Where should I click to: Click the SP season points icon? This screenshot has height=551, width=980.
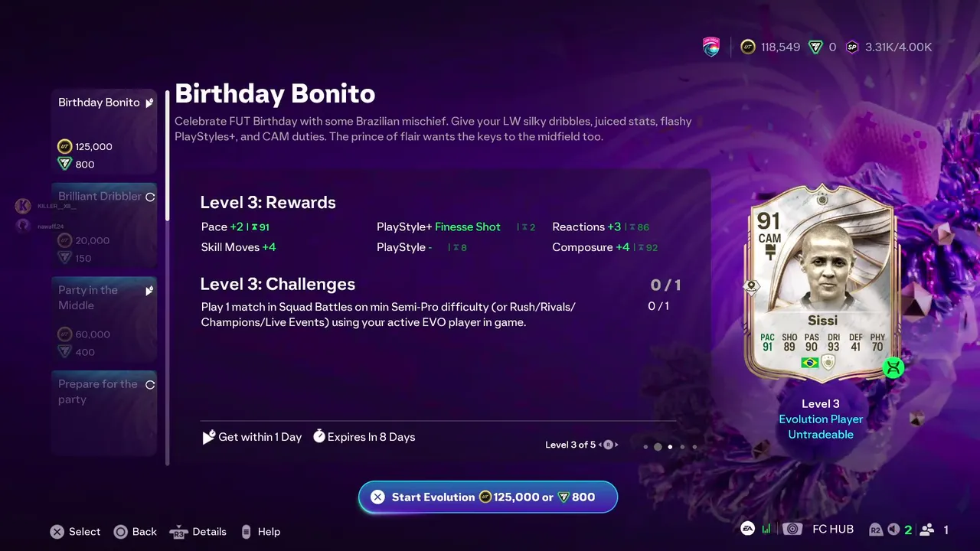[x=852, y=47]
